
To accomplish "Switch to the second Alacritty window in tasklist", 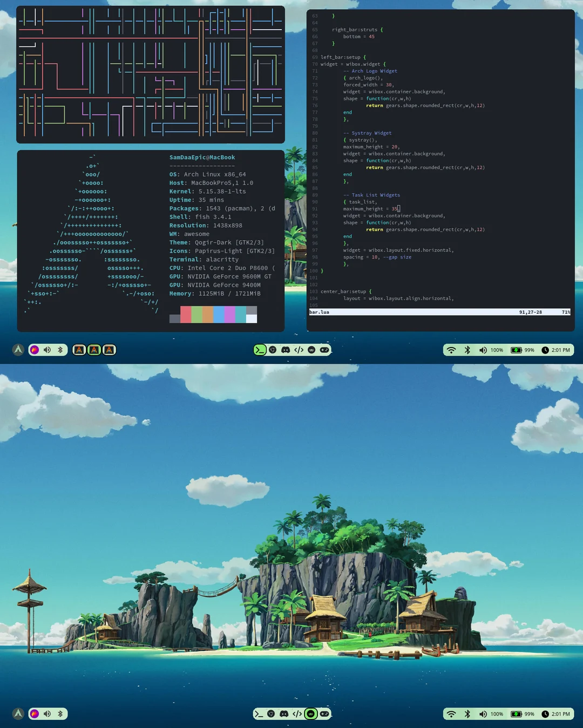I will click(93, 350).
